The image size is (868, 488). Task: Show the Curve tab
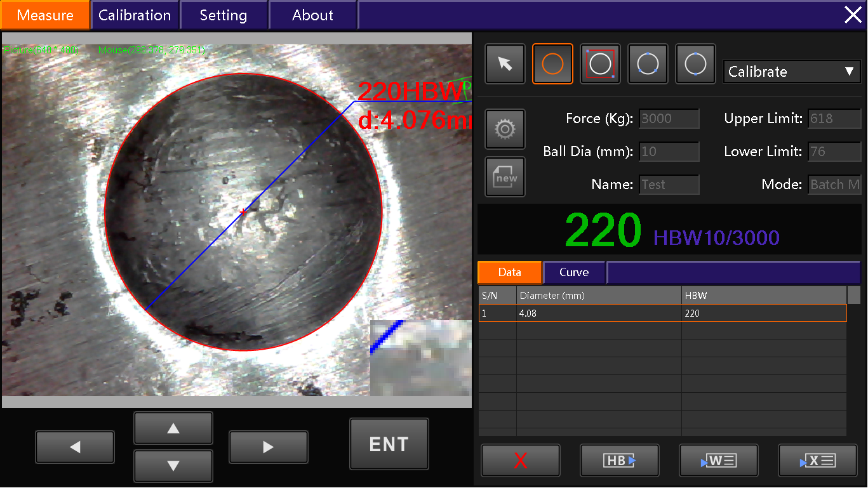point(574,272)
